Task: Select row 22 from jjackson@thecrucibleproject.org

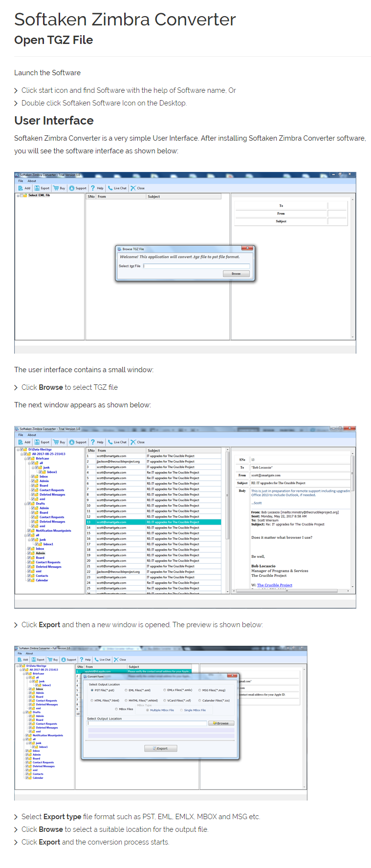Action: point(153,572)
